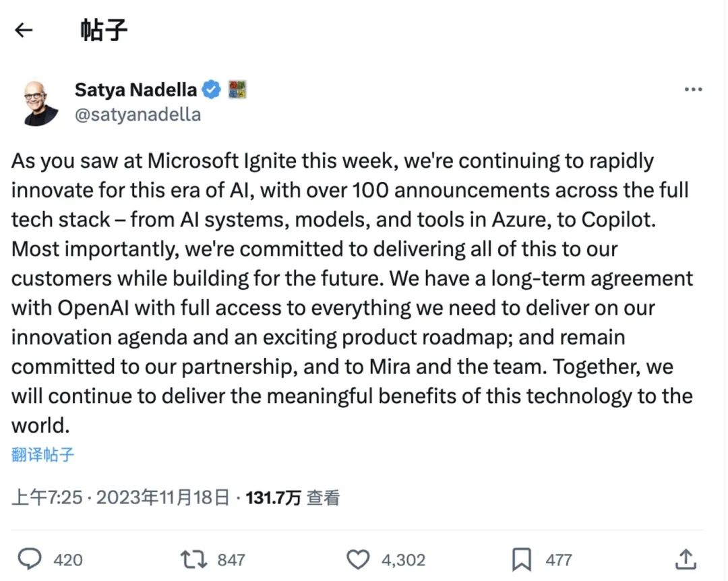Image resolution: width=728 pixels, height=581 pixels.
Task: Open the three-dot more options menu
Action: (x=693, y=90)
